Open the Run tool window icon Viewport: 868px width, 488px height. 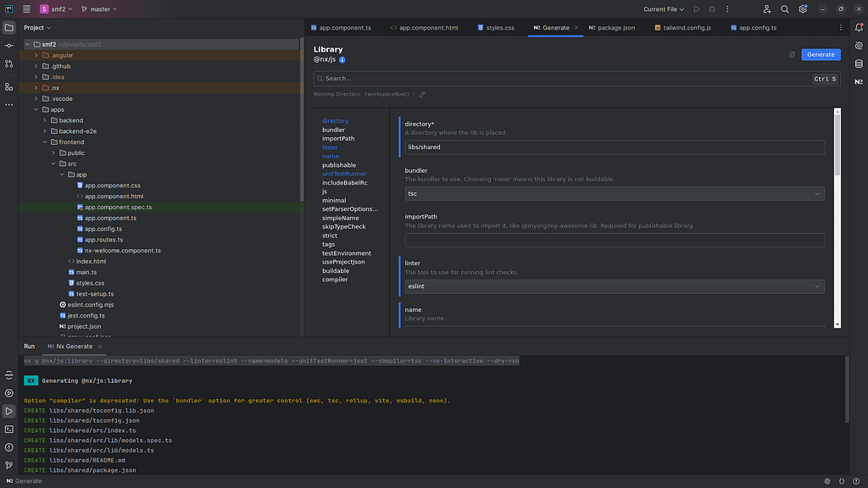click(x=8, y=411)
